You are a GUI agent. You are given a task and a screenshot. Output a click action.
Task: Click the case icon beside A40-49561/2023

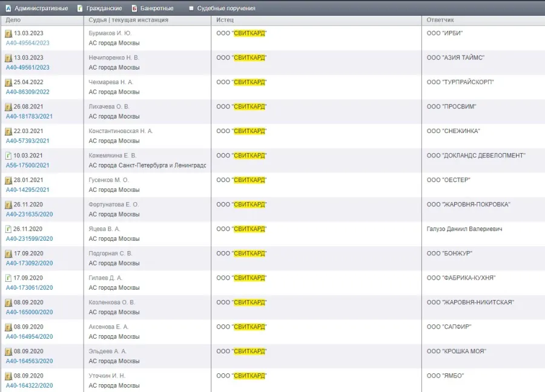coord(8,58)
